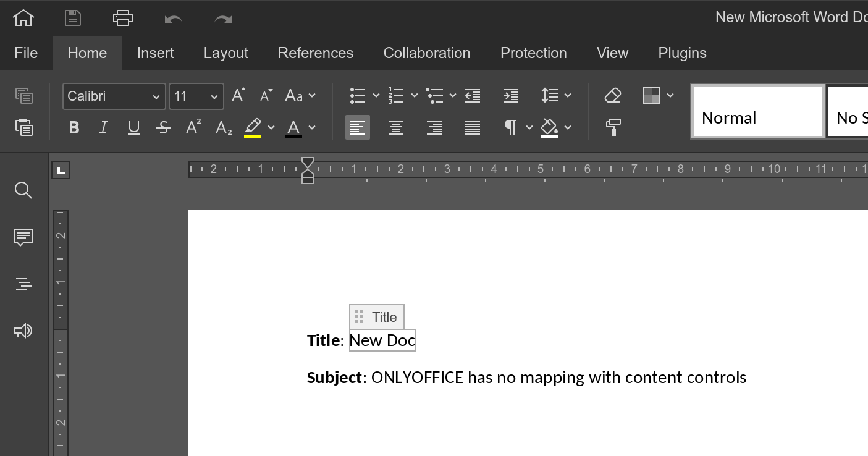Image resolution: width=868 pixels, height=456 pixels.
Task: Open the Find search sidebar icon
Action: [23, 190]
